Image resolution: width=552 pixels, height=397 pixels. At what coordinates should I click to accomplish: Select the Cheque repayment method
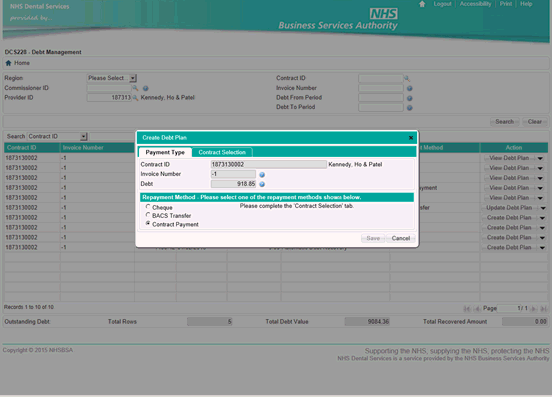pyautogui.click(x=148, y=207)
